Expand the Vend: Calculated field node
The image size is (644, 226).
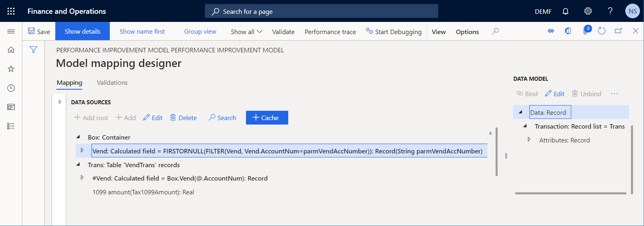[82, 151]
